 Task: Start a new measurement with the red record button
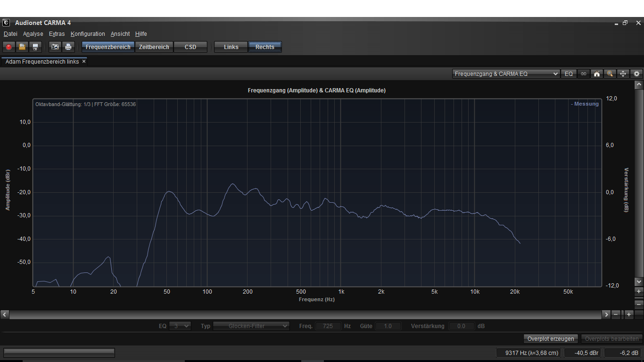[8, 47]
